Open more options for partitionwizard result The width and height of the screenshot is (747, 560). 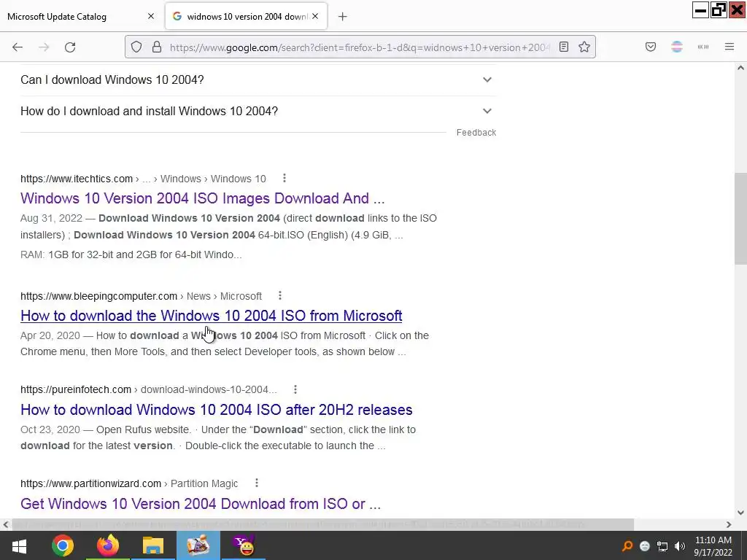257,483
